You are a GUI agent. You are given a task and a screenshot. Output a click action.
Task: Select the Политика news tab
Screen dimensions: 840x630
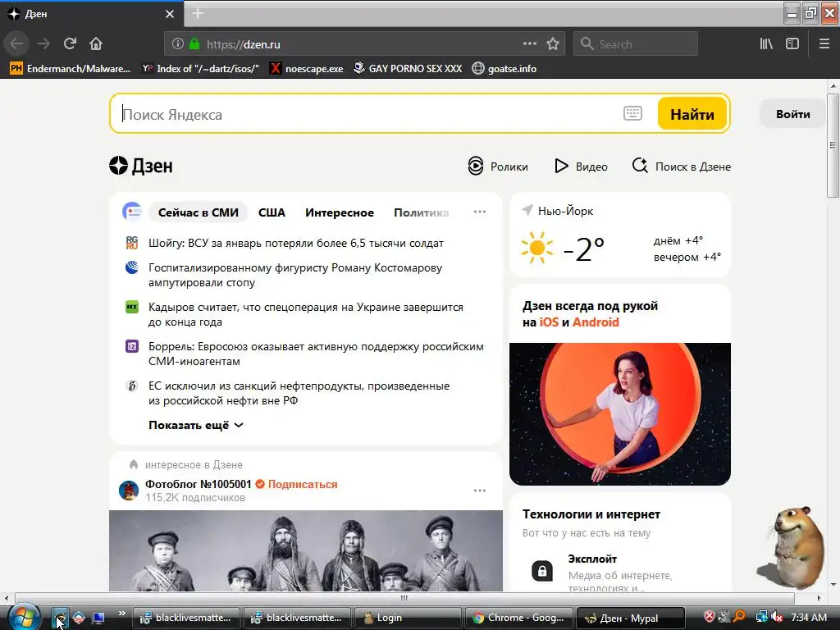tap(421, 212)
